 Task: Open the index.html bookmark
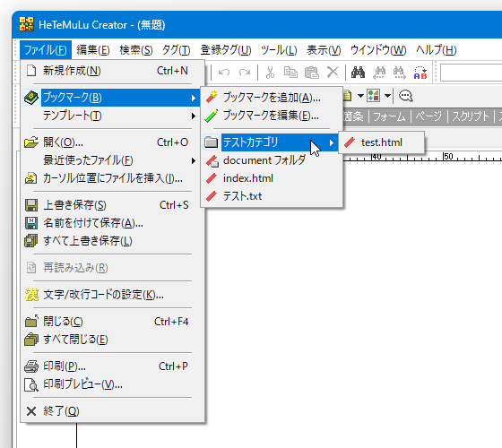(x=272, y=178)
